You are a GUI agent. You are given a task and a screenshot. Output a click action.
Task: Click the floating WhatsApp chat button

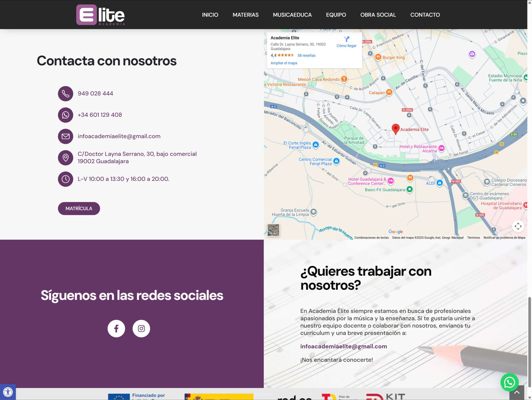[x=509, y=382]
